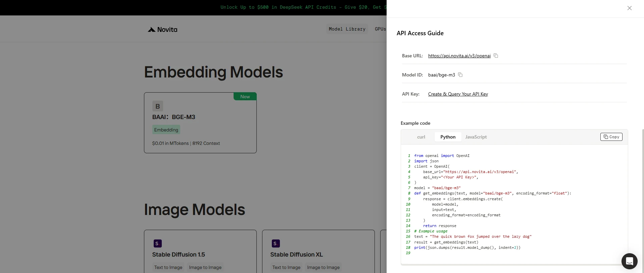644x273 pixels.
Task: Switch to the JavaScript code tab
Action: click(476, 137)
